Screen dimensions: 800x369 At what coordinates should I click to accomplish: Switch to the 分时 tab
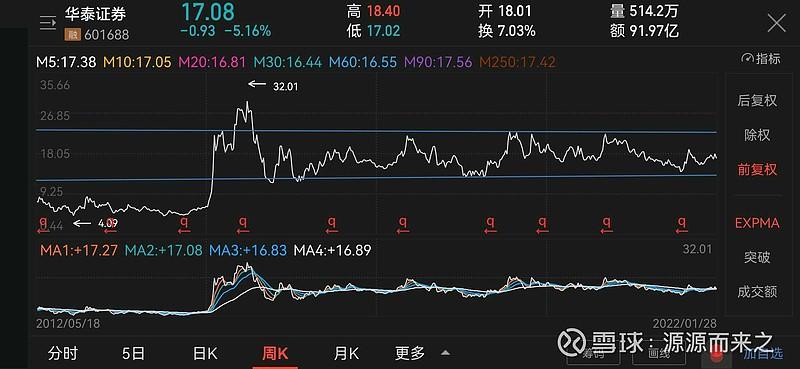point(63,353)
